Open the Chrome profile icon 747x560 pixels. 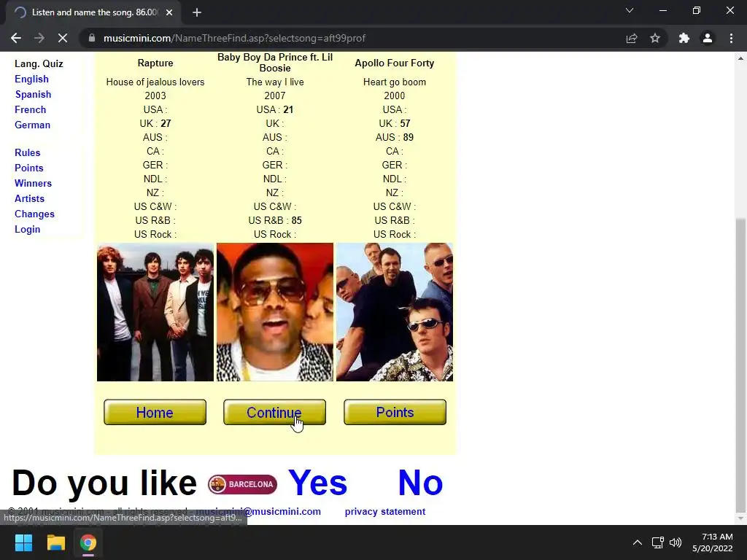pos(708,38)
